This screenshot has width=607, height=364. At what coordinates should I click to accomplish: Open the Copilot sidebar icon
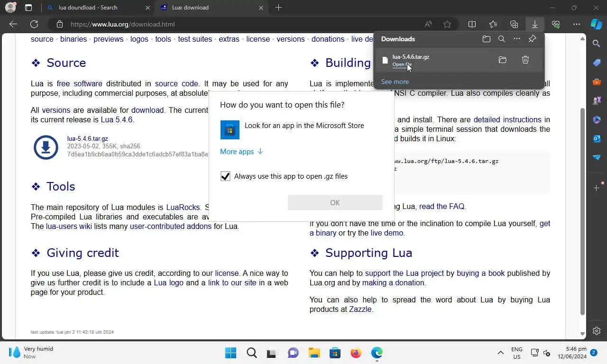pyautogui.click(x=596, y=24)
